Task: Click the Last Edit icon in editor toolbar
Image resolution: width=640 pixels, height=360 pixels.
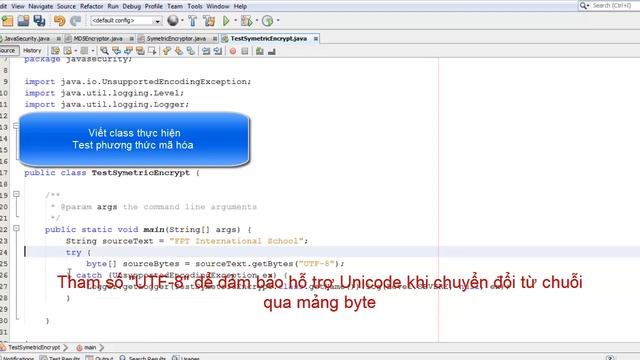Action: click(55, 51)
